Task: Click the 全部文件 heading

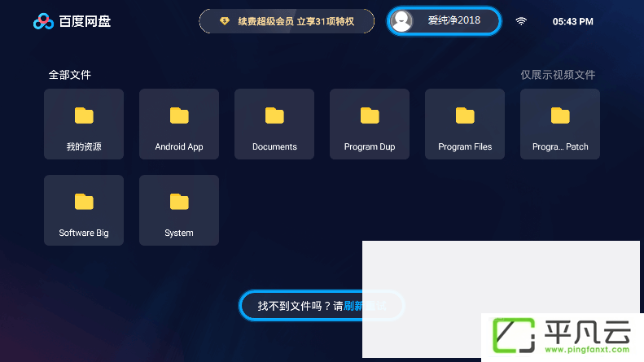Action: pos(70,75)
